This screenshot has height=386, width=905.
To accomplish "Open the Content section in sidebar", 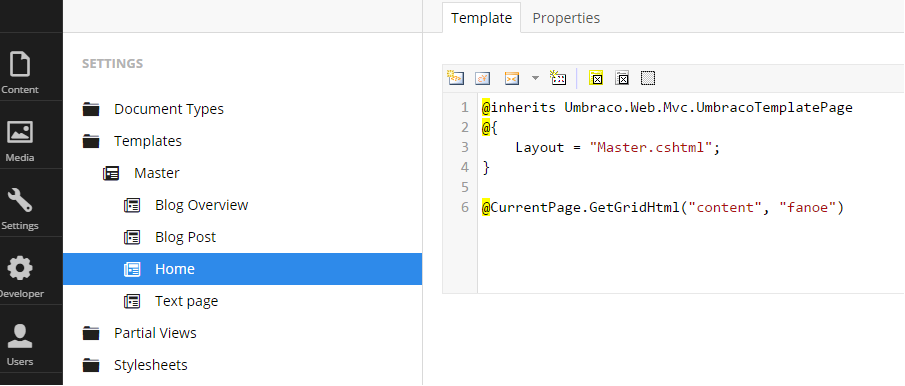I will tap(20, 72).
